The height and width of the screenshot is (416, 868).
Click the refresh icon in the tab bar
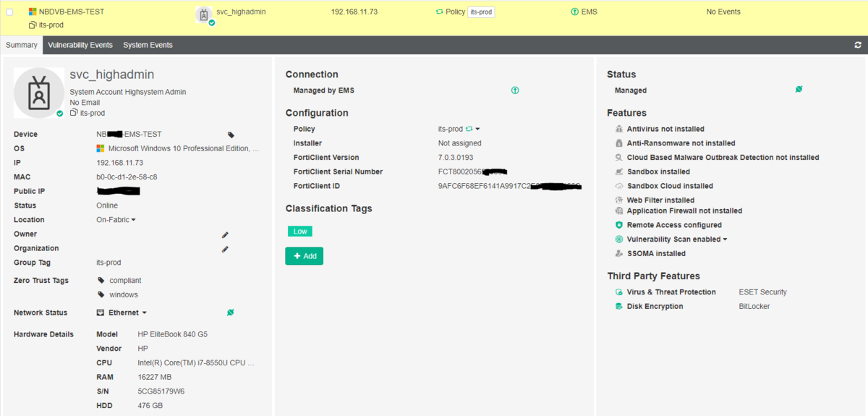858,45
